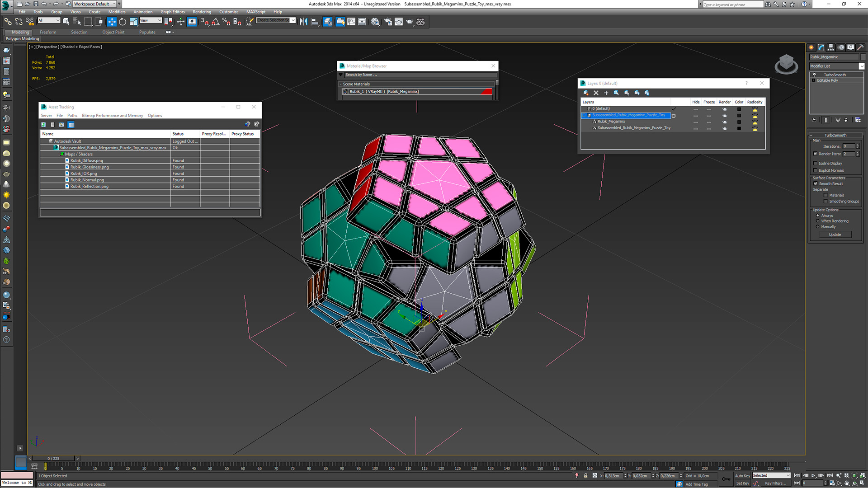Click the Rubik_Megaminx object color swatch
Screen dimensions: 868x488
click(x=863, y=57)
